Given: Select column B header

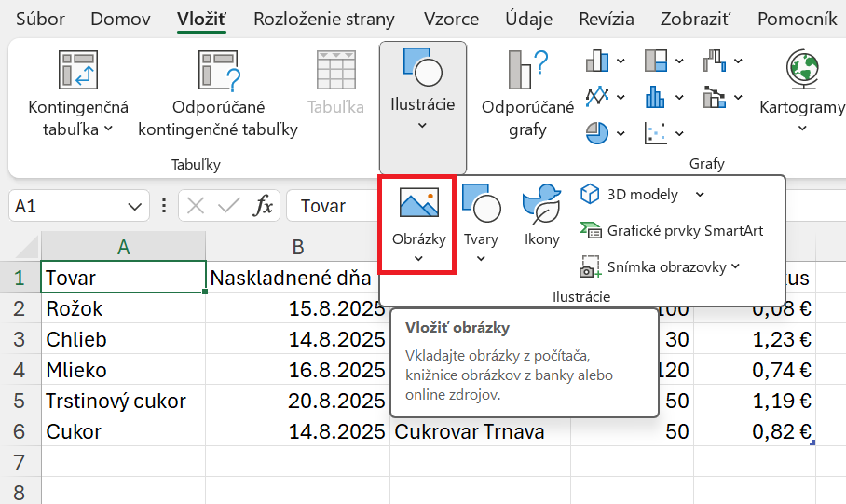Looking at the screenshot, I should [298, 247].
